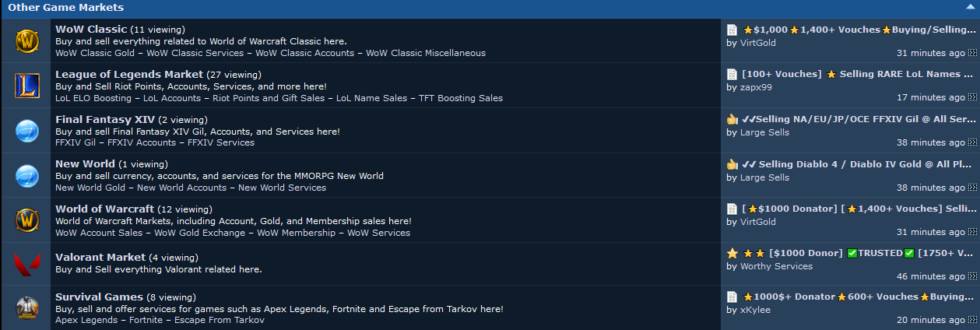Click document icon on WoW Classic last post
980x330 pixels.
[732, 30]
